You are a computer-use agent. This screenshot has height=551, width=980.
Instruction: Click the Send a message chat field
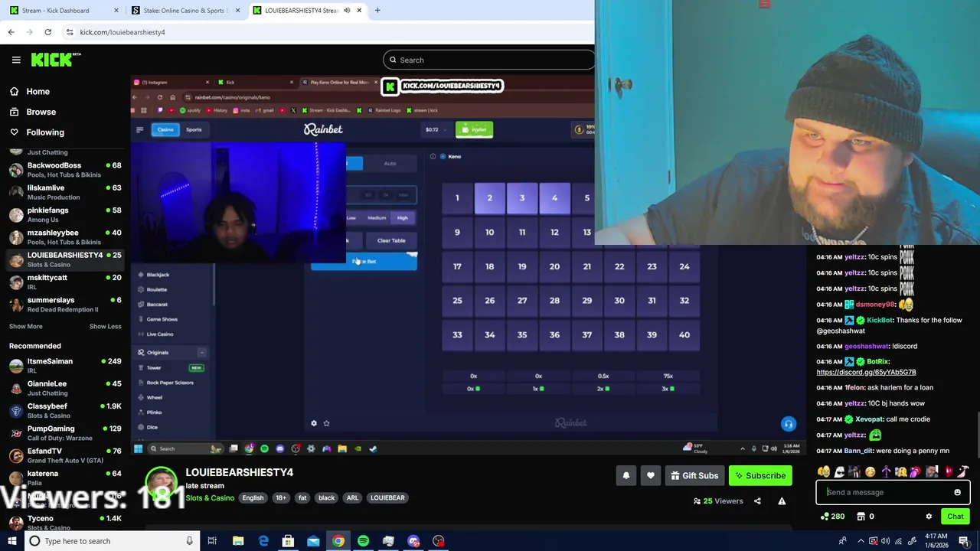click(x=884, y=493)
